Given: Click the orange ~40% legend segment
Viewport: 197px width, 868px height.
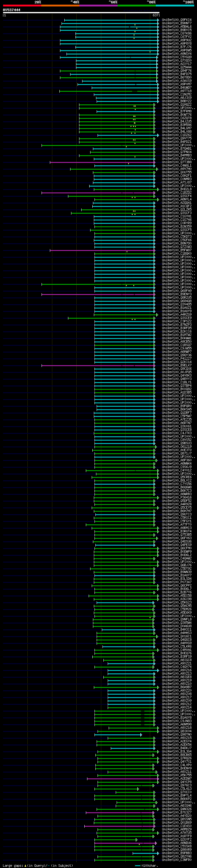Looking at the screenshot, I should (60, 6).
